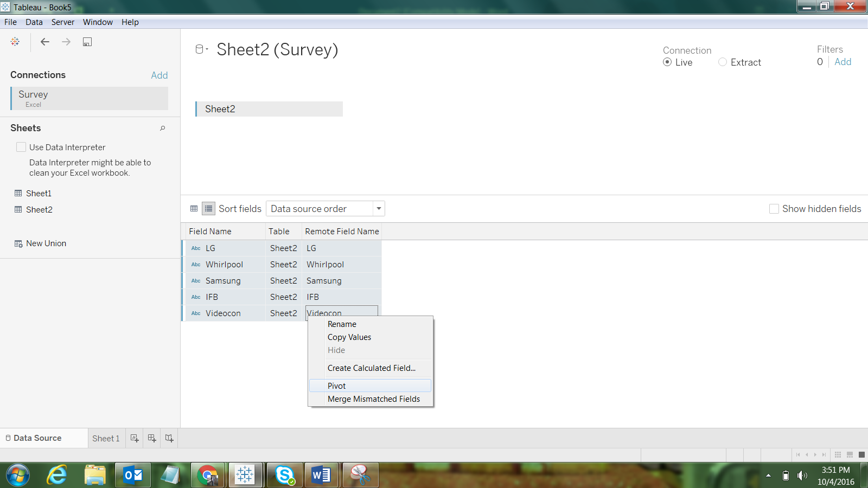Open the Windows Start menu

18,475
